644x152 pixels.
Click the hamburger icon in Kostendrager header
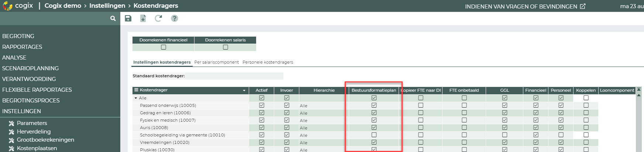[x=136, y=90]
